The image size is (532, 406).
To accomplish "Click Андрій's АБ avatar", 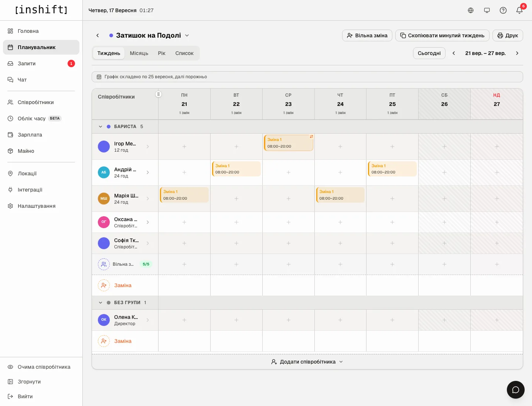I will pyautogui.click(x=104, y=172).
